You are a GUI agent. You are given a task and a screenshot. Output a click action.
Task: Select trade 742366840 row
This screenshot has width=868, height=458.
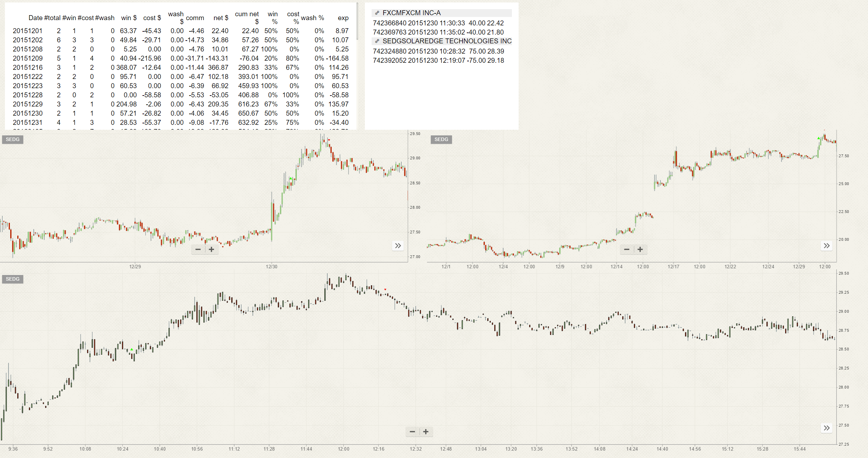tap(438, 23)
